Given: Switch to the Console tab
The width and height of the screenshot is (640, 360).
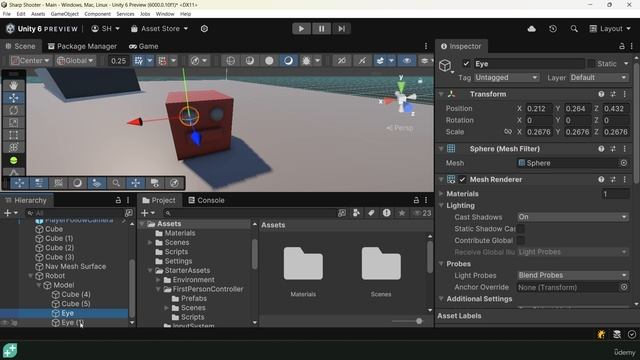Looking at the screenshot, I should [x=207, y=200].
